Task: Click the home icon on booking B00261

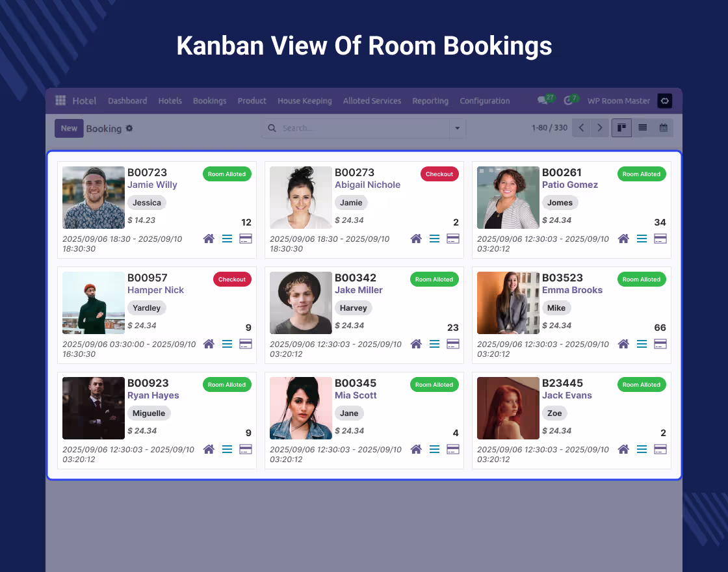Action: pos(623,239)
